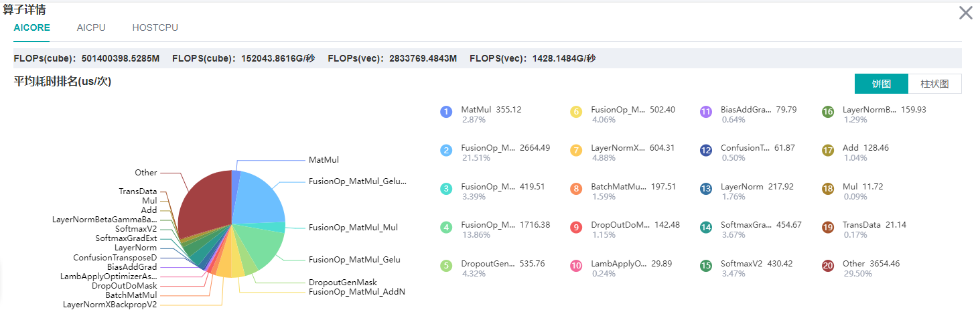Click the FusionOp_MatMul_AddN pie chart label
This screenshot has width=980, height=314.
356,292
